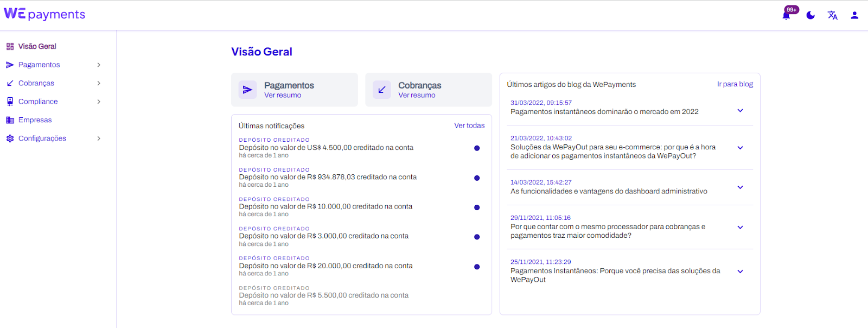The width and height of the screenshot is (868, 328).
Task: Click the Visão Geral dashboard icon
Action: [10, 47]
